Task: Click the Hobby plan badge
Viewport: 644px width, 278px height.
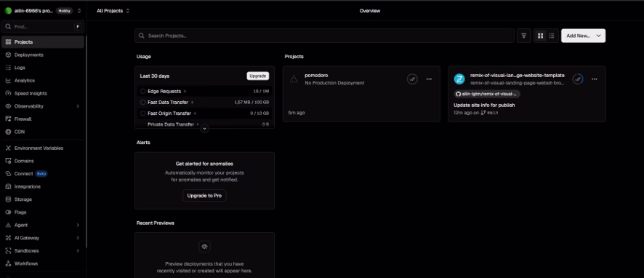Action: point(64,11)
